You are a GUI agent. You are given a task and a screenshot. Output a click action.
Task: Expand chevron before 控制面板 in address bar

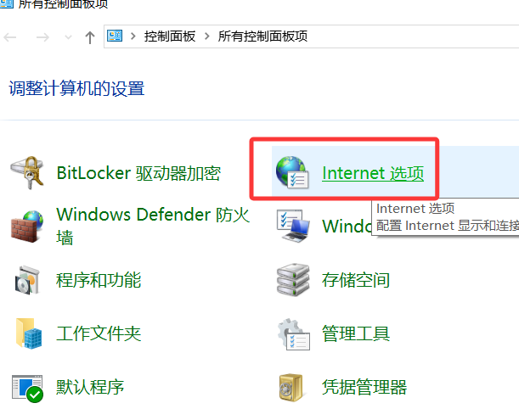pos(133,36)
